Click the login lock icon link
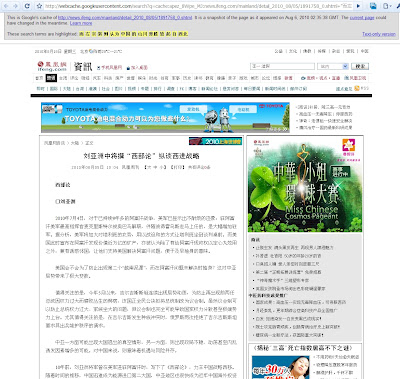The image size is (400, 379). (128, 68)
